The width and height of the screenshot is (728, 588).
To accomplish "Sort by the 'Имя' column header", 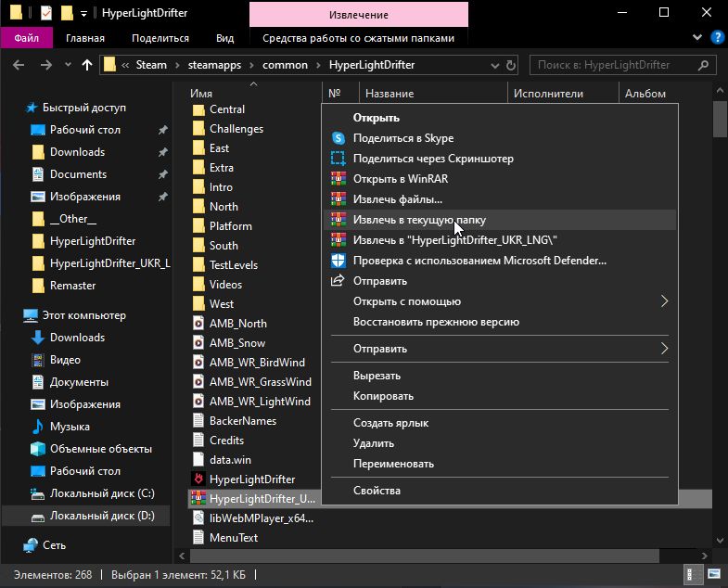I will click(201, 94).
